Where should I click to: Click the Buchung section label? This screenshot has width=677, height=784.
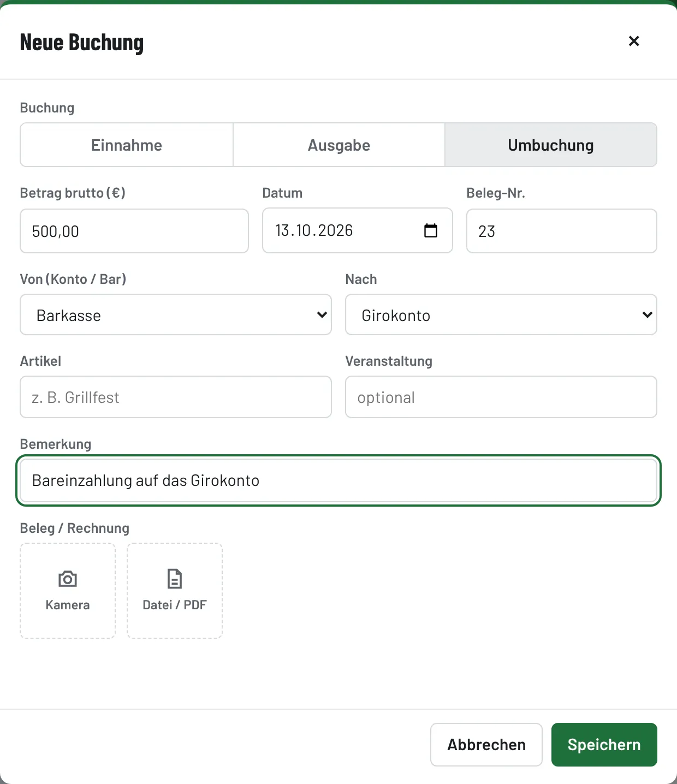pos(47,108)
